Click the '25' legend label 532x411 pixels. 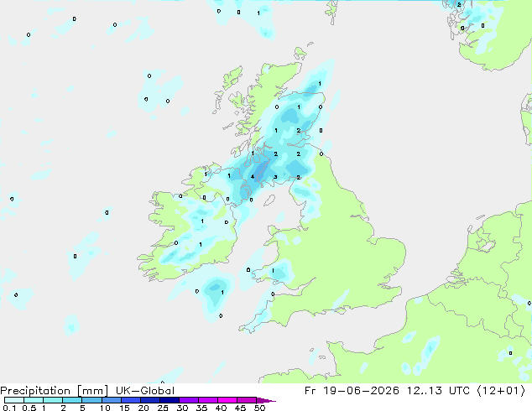coord(163,408)
